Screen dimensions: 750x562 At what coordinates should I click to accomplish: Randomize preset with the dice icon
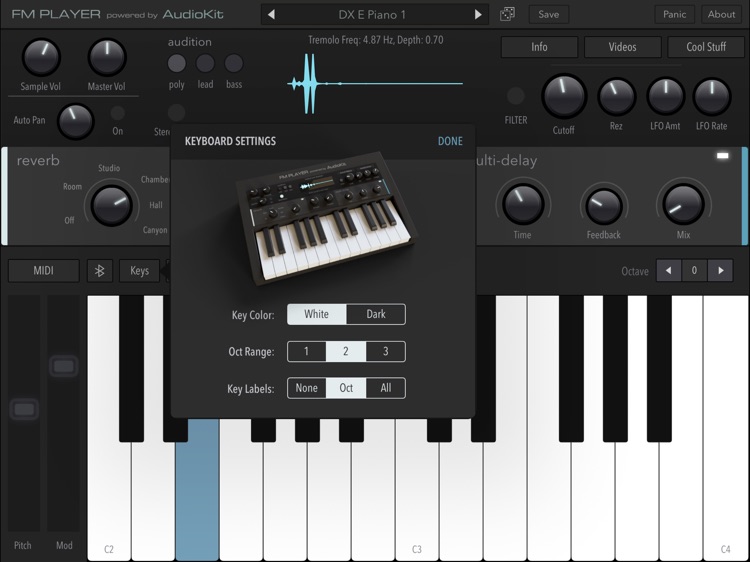coord(507,14)
